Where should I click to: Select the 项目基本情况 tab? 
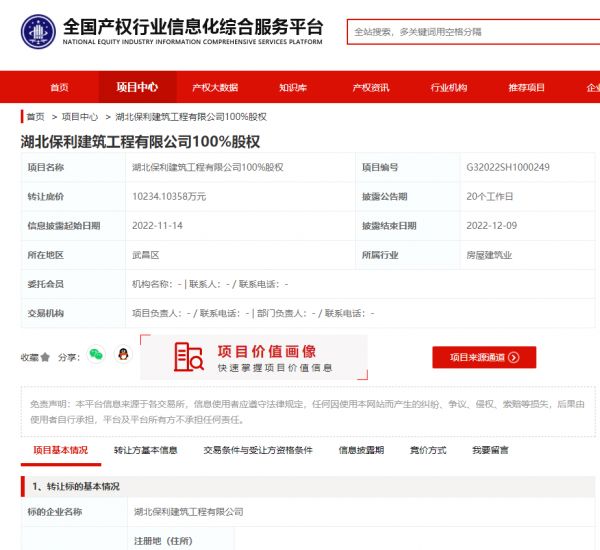pyautogui.click(x=60, y=450)
